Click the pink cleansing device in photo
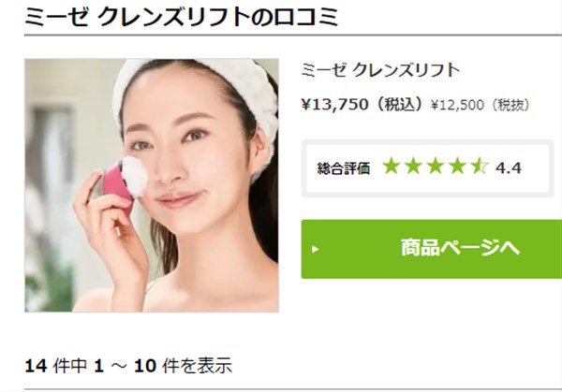Screen dimensions: 562x392 (x=116, y=187)
